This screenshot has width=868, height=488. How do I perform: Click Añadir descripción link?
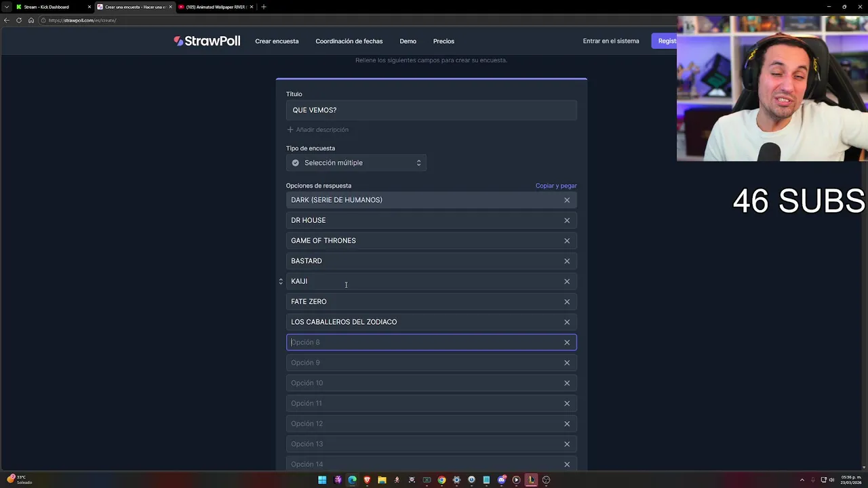(318, 129)
